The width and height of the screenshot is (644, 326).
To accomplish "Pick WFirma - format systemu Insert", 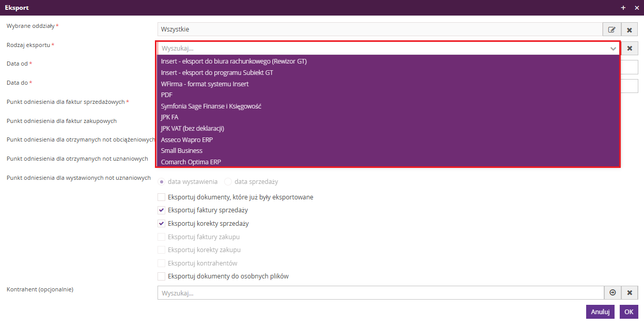I will [x=388, y=84].
